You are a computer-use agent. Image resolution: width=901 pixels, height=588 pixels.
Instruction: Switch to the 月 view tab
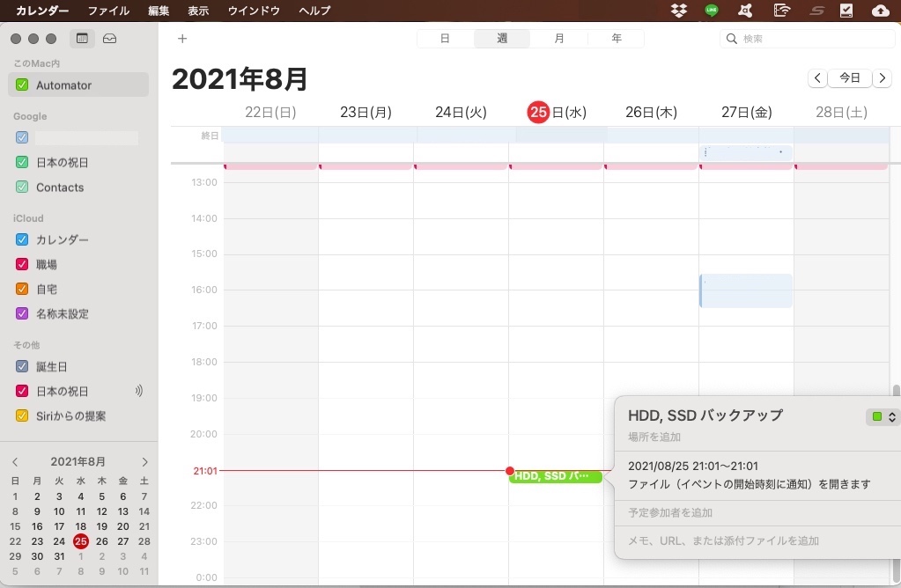click(x=558, y=38)
